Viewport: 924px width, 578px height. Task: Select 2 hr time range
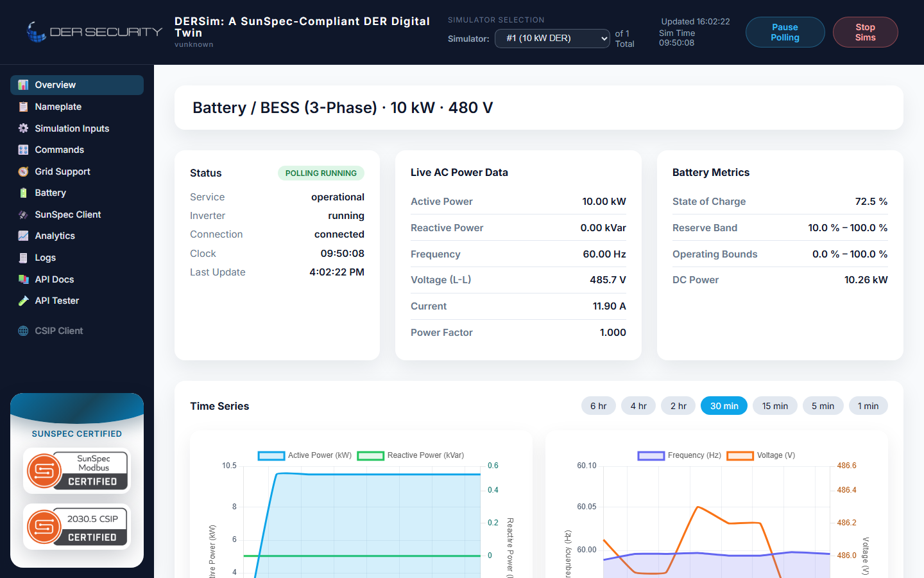coord(678,406)
